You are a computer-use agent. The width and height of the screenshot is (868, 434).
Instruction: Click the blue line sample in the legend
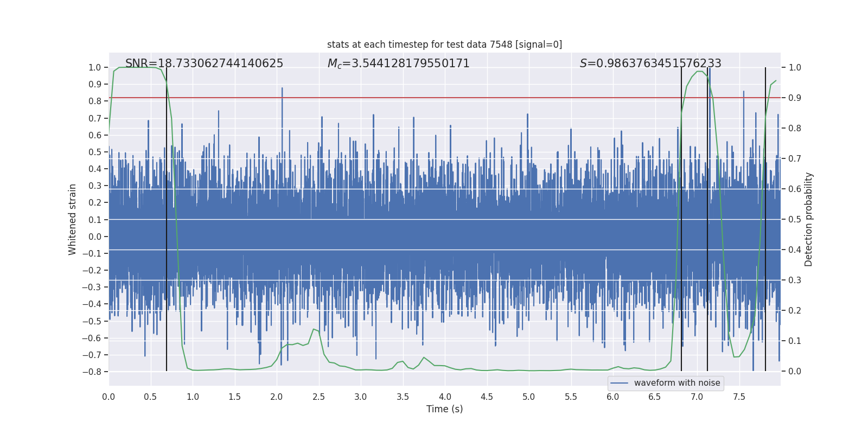click(619, 383)
